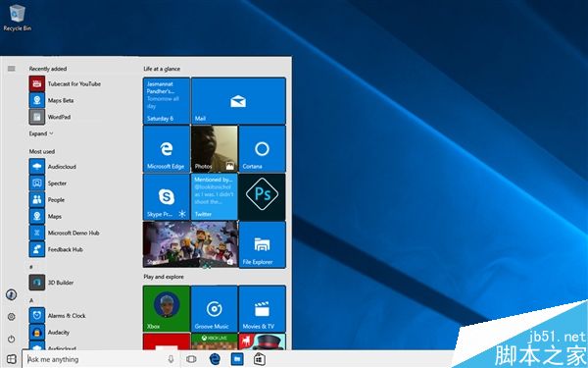Activate the microphone icon in search box
Screen dimensions: 588x368
coord(171,359)
